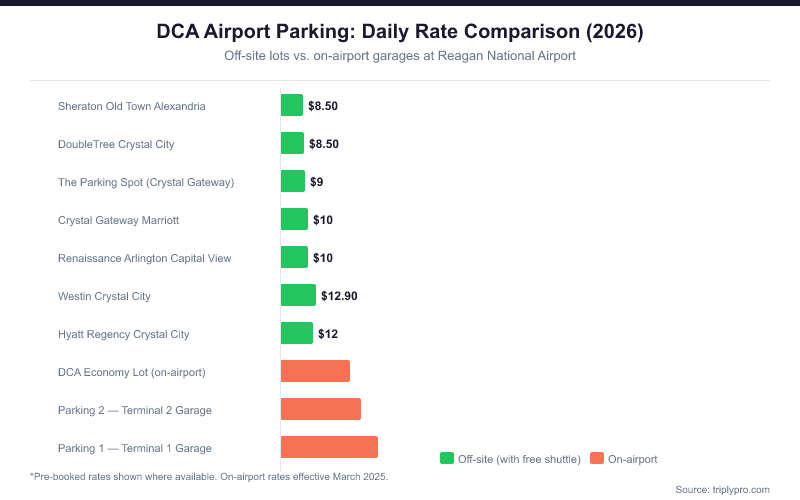800x500 pixels.
Task: Select the Renaissance Arlington Capital View bar
Action: tap(294, 257)
